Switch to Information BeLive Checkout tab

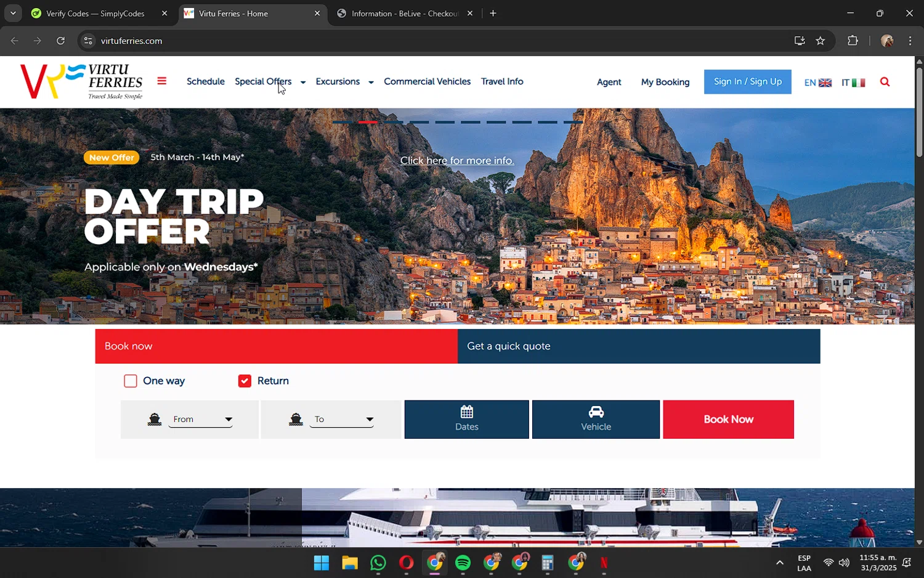point(405,13)
